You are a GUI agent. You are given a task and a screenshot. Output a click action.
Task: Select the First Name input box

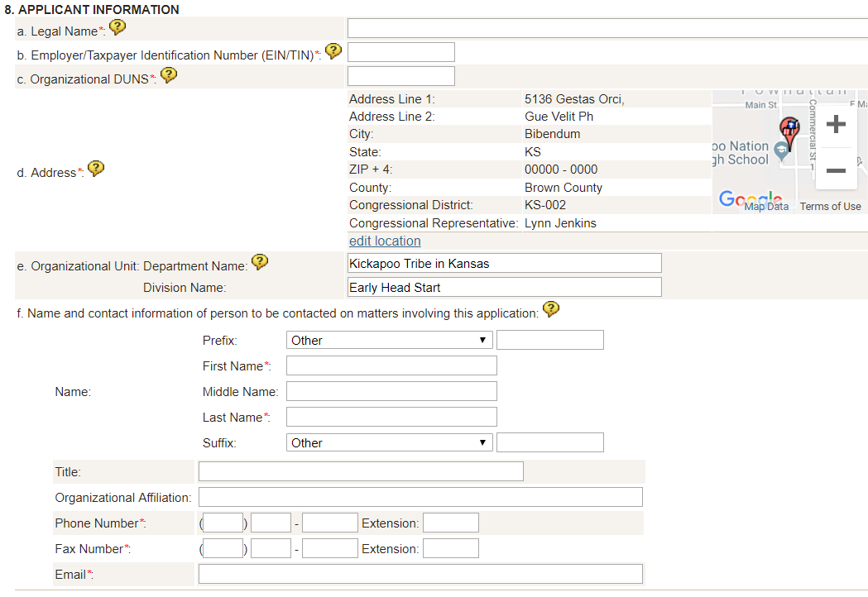(391, 366)
